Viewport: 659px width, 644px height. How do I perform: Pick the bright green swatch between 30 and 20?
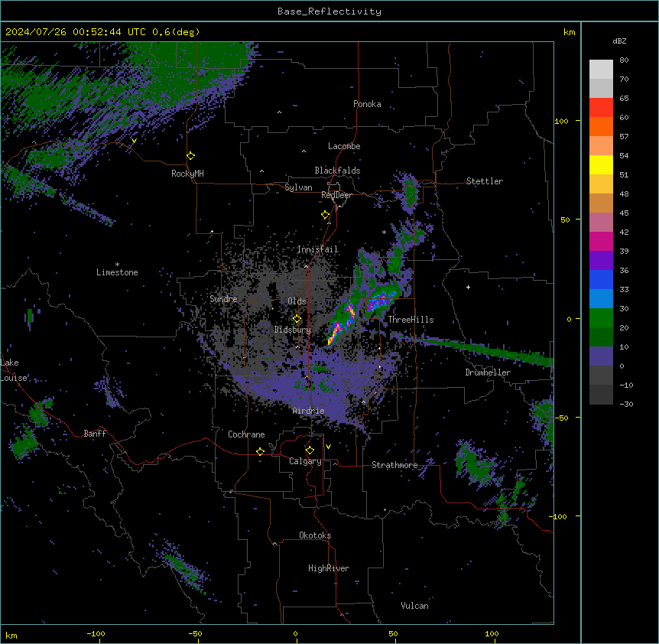tap(601, 318)
